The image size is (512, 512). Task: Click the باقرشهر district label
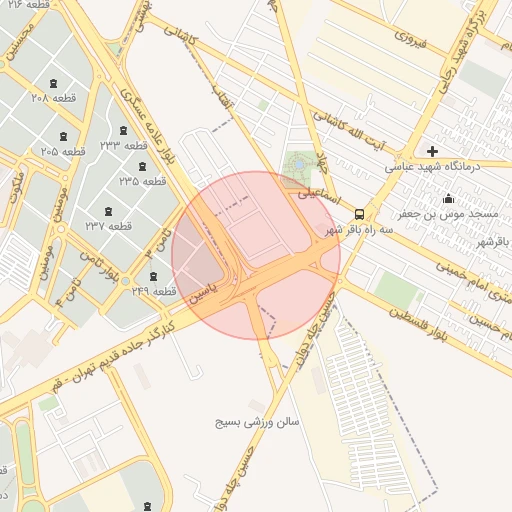tap(492, 242)
